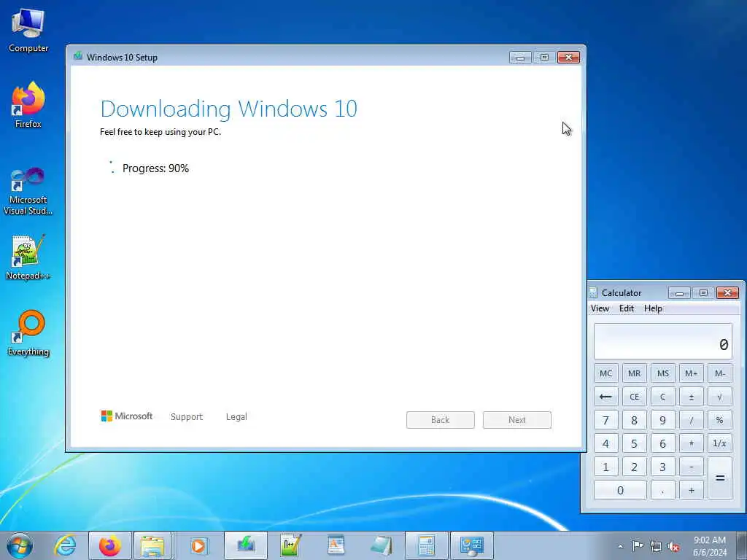The image size is (747, 560).
Task: Click the square root key
Action: tap(720, 397)
